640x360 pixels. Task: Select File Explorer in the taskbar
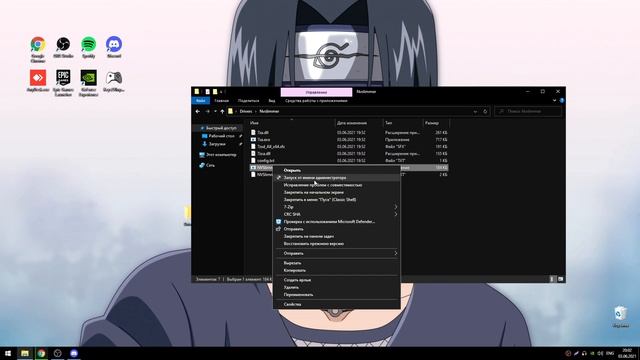(25, 353)
